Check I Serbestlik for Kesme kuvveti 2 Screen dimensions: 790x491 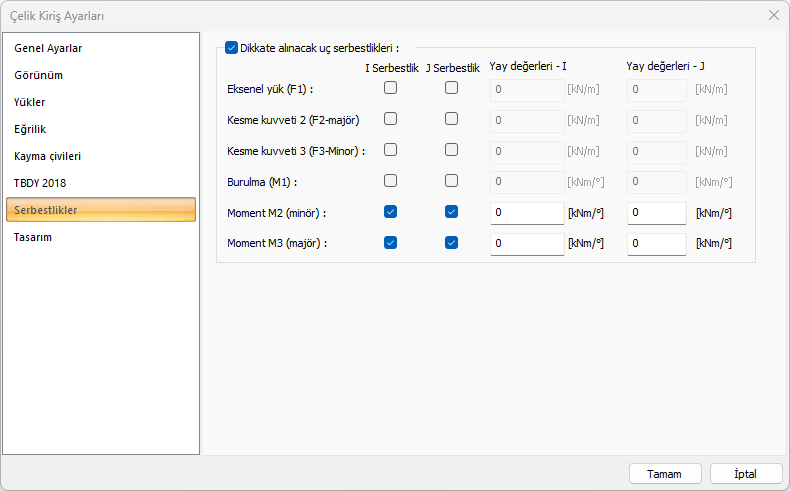tap(391, 119)
